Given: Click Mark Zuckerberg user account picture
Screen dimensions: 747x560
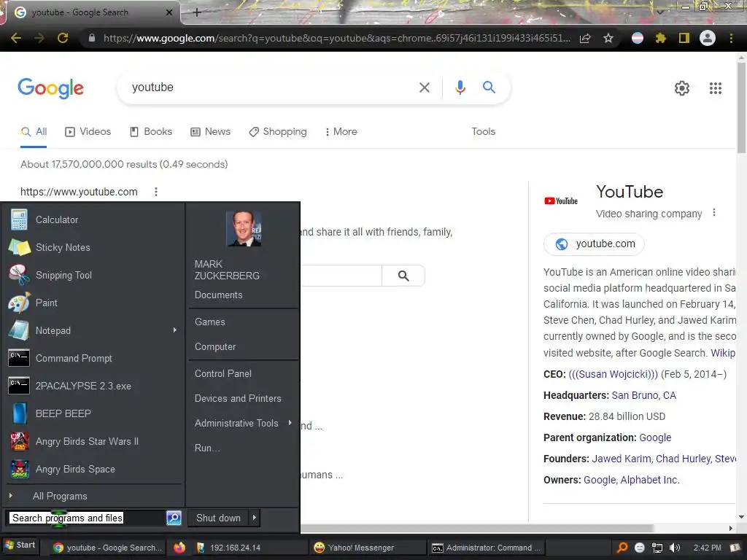Looking at the screenshot, I should (244, 228).
